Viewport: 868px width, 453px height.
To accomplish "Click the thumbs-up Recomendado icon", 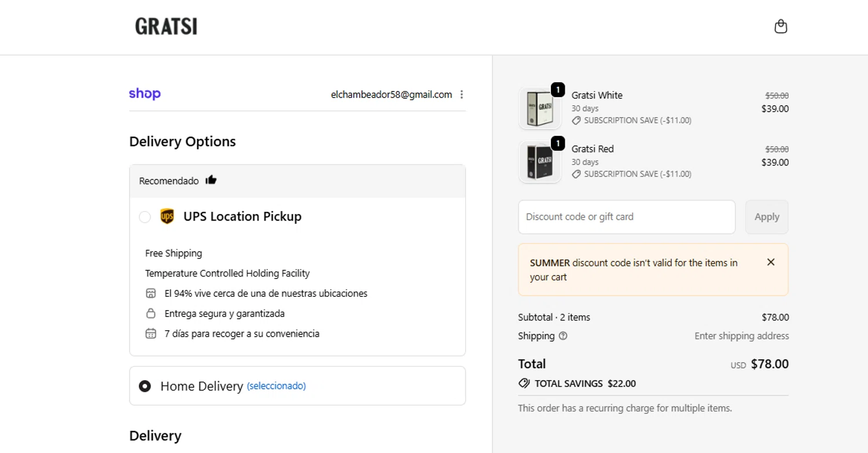I will pyautogui.click(x=211, y=180).
